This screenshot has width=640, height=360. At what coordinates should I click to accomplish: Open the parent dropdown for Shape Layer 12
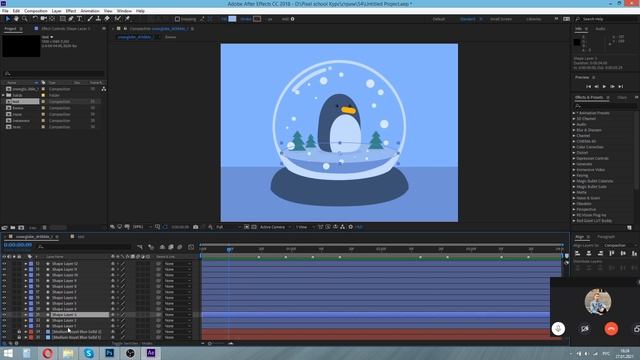tap(178, 264)
